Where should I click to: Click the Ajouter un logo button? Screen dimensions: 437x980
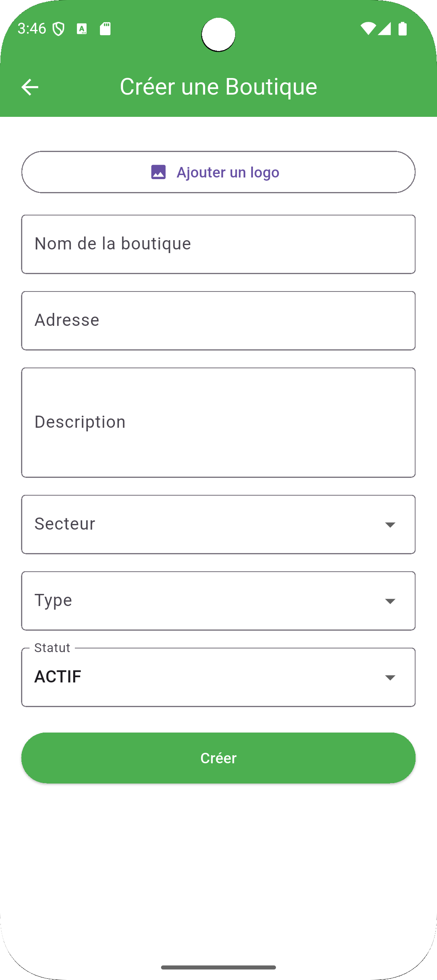coord(218,172)
